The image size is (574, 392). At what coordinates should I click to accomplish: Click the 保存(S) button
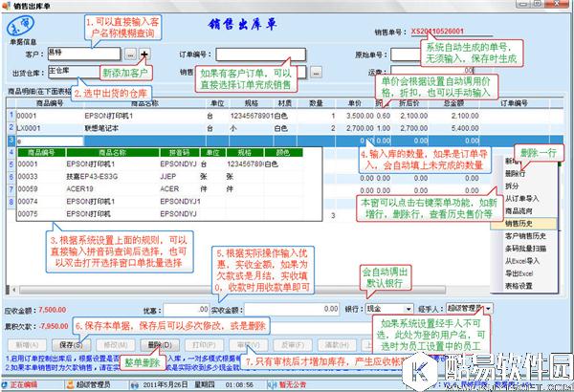click(x=71, y=345)
